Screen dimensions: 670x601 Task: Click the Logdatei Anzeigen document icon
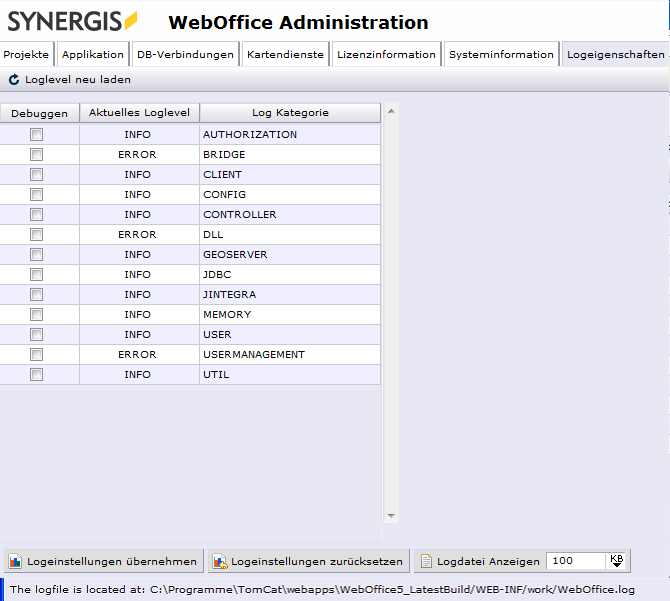(x=426, y=561)
